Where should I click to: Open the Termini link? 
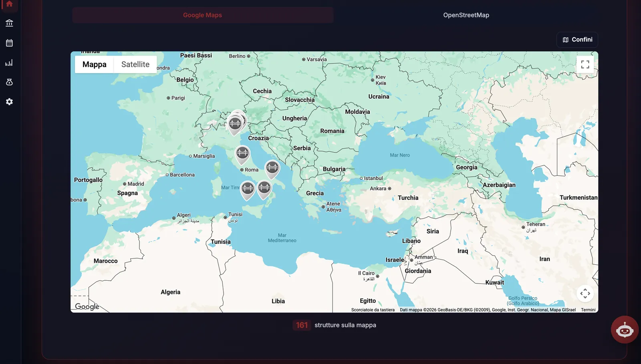(x=588, y=310)
